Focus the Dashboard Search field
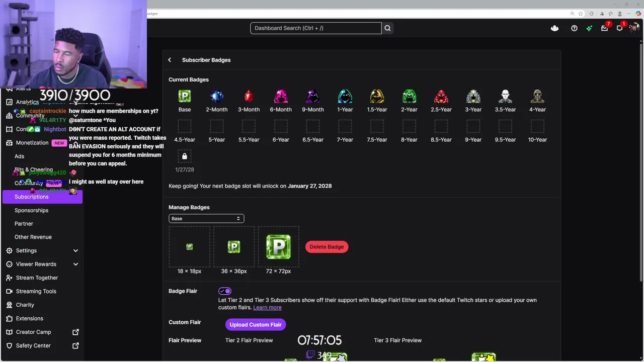Viewport: 644px width, 362px height. point(316,28)
